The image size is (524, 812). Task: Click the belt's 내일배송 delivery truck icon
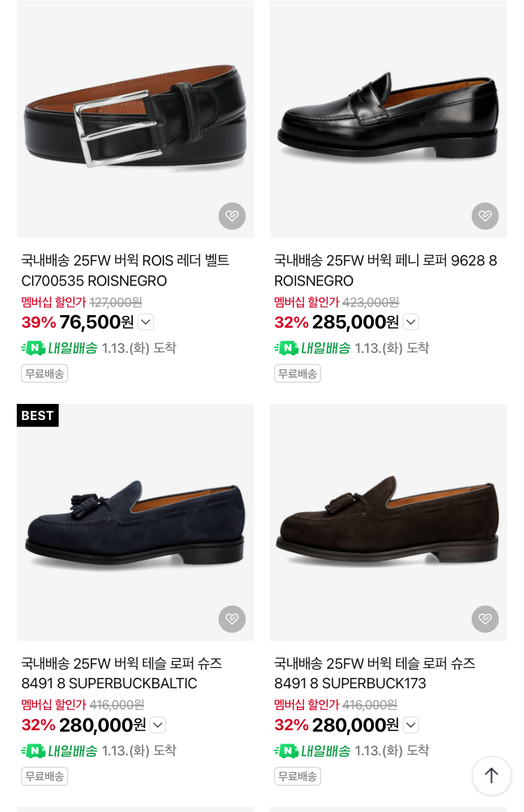(x=34, y=348)
